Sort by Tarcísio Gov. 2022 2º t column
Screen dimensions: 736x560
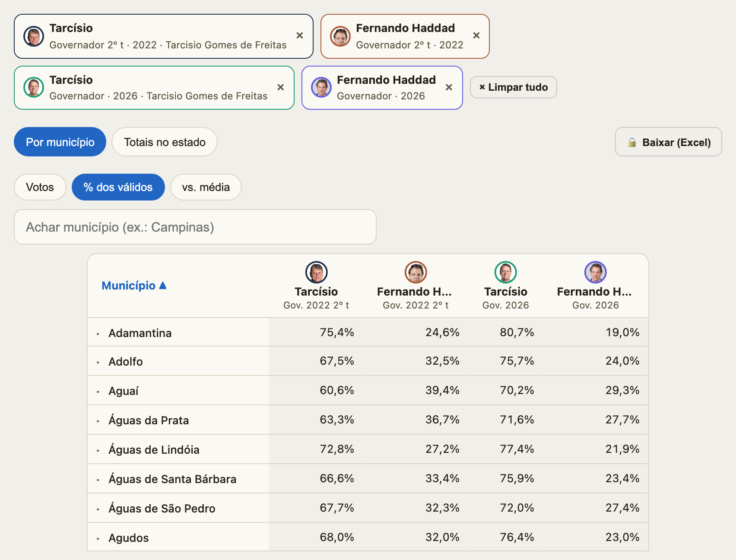pyautogui.click(x=316, y=286)
